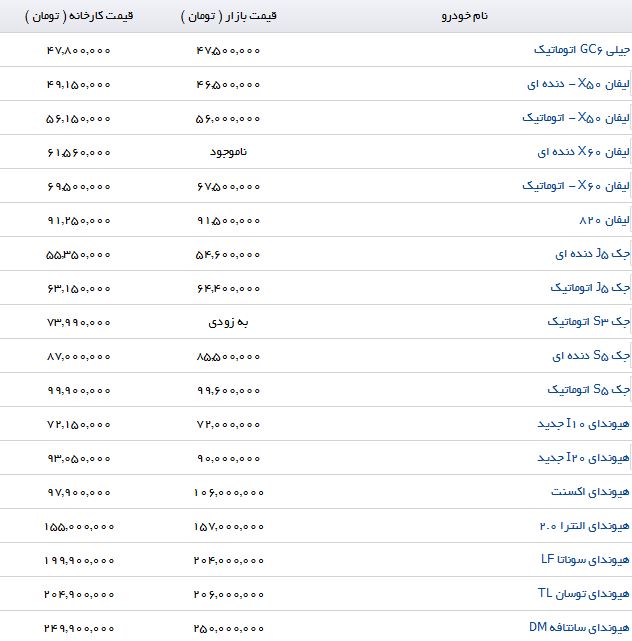Open the هیوندای I۲۰ جدید link
Image resolution: width=632 pixels, height=641 pixels.
(x=583, y=458)
